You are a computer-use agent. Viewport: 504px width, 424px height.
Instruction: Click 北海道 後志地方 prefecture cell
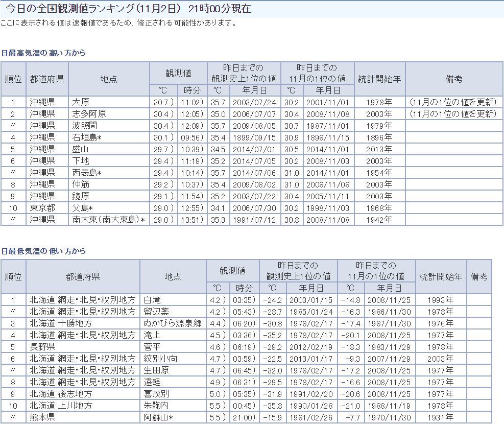[x=83, y=394]
